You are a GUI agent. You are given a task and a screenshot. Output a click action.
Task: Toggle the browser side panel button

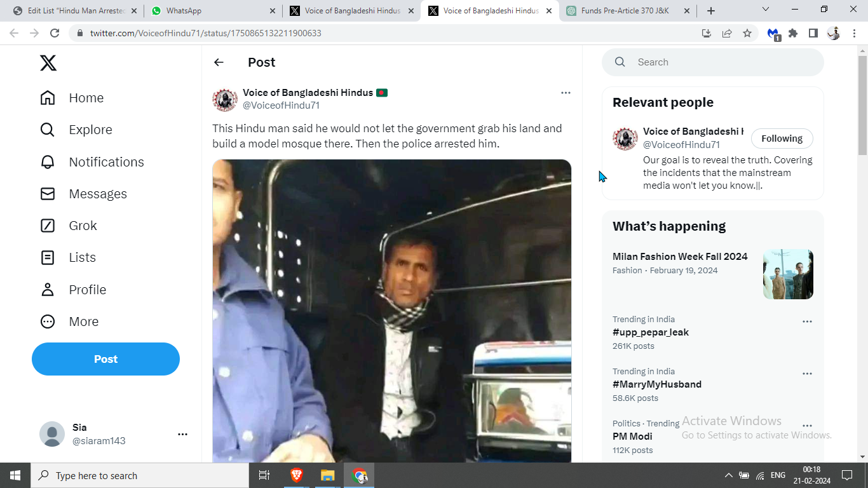pos(813,33)
